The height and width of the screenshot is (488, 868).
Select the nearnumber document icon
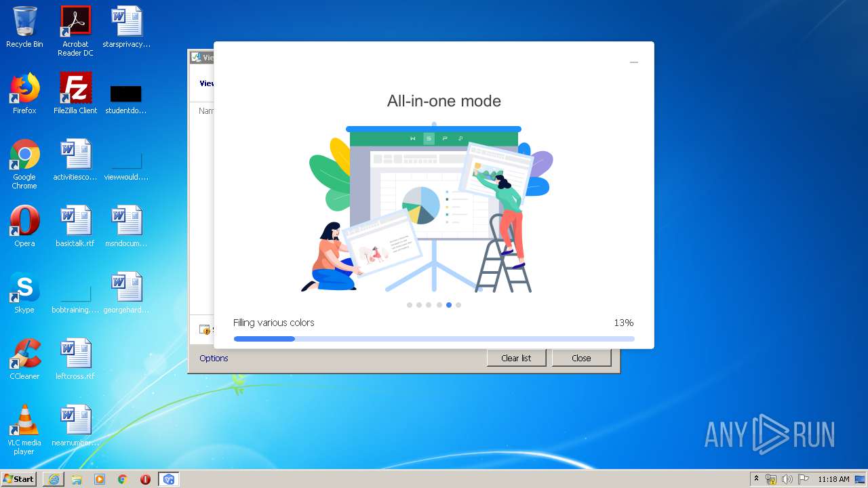coord(75,426)
